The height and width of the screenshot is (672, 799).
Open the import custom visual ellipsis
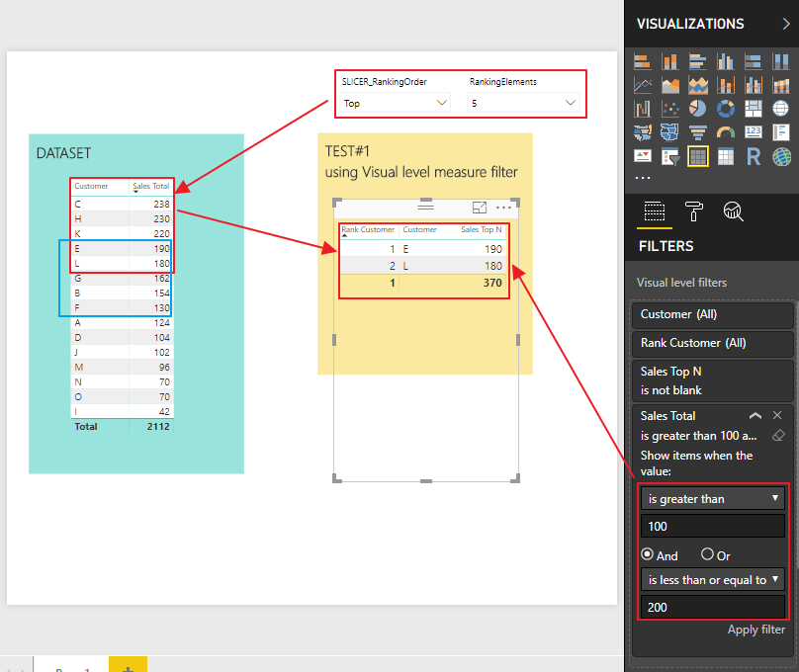pos(643,178)
